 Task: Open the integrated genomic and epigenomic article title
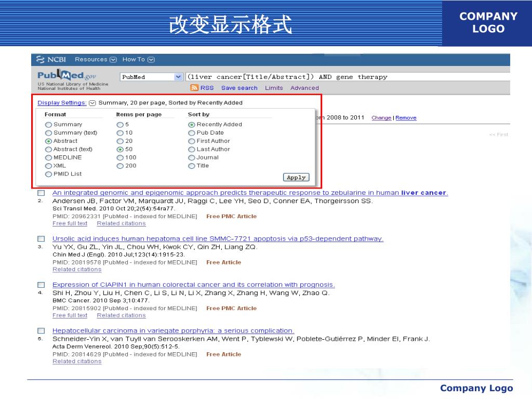pyautogui.click(x=250, y=193)
